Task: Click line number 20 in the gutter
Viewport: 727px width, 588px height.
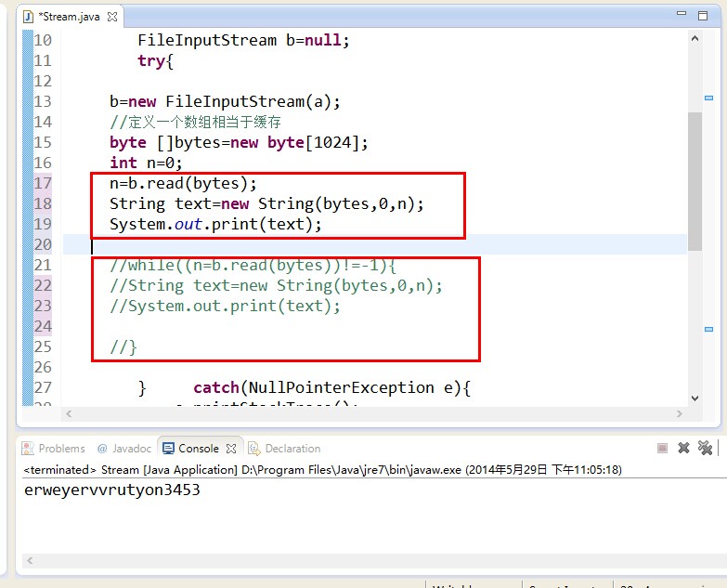Action: tap(43, 244)
